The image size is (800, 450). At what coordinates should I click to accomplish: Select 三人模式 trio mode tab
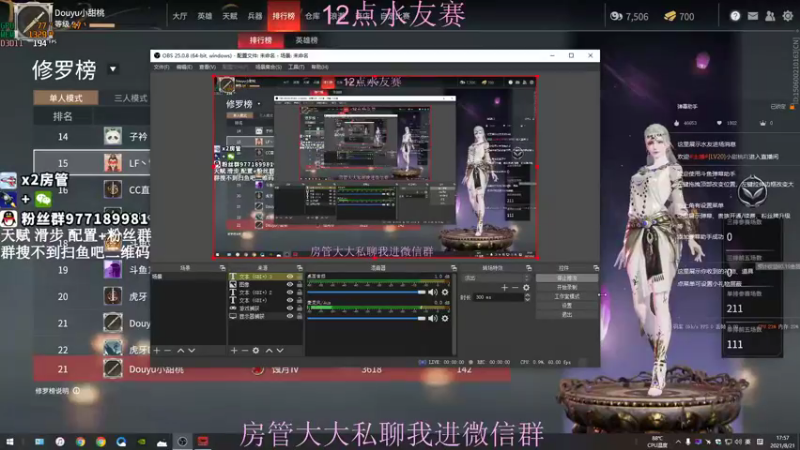pos(131,98)
